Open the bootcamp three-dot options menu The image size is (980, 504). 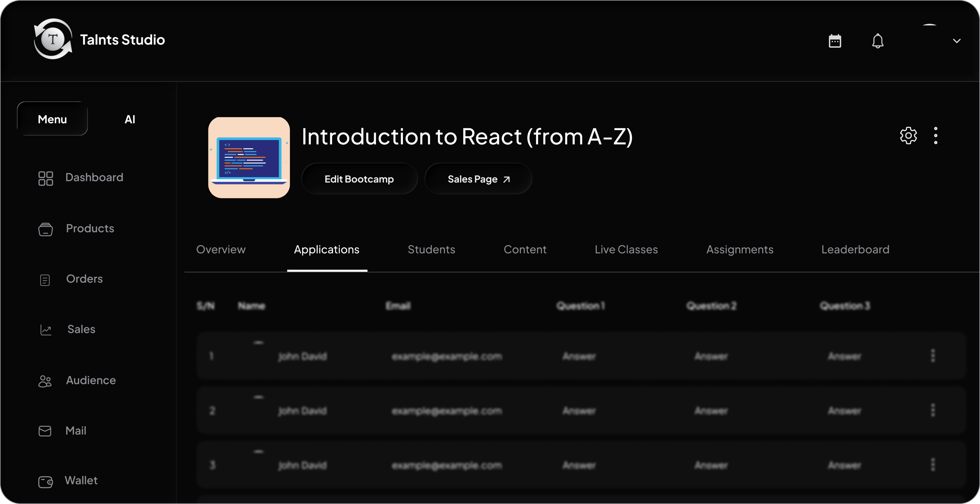pyautogui.click(x=935, y=136)
